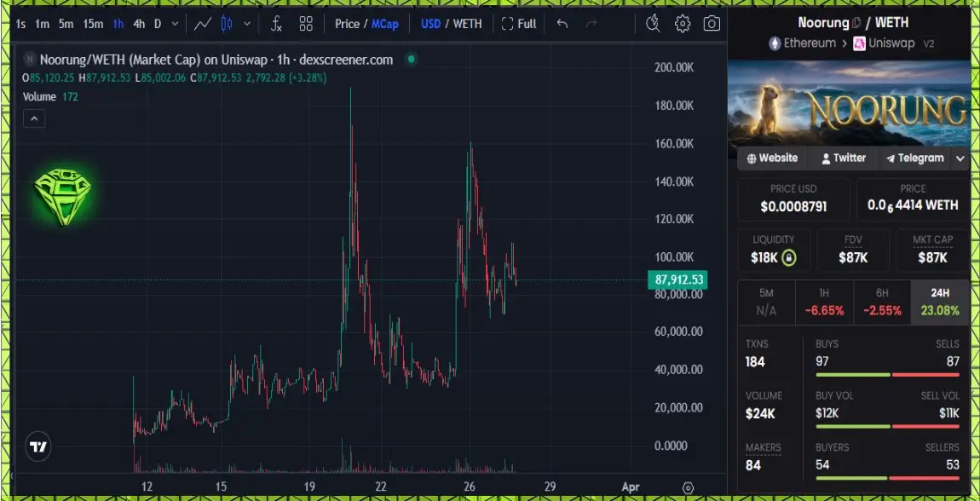Viewport: 980px width, 501px height.
Task: Click the Uniswap logo icon
Action: (859, 43)
